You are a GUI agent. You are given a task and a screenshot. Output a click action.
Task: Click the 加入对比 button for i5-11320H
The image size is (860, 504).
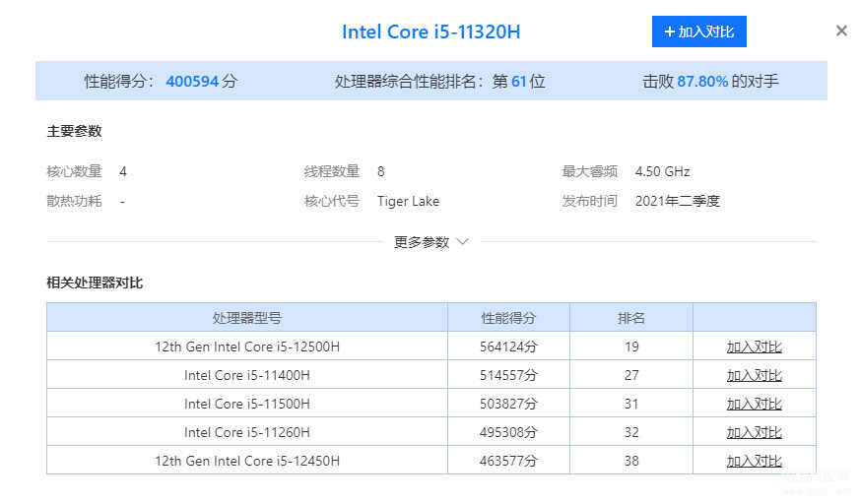[698, 31]
